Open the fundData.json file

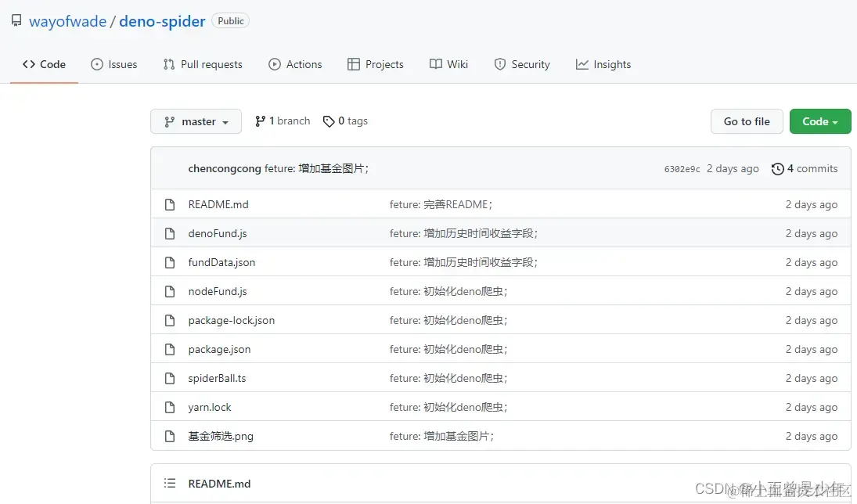point(221,262)
